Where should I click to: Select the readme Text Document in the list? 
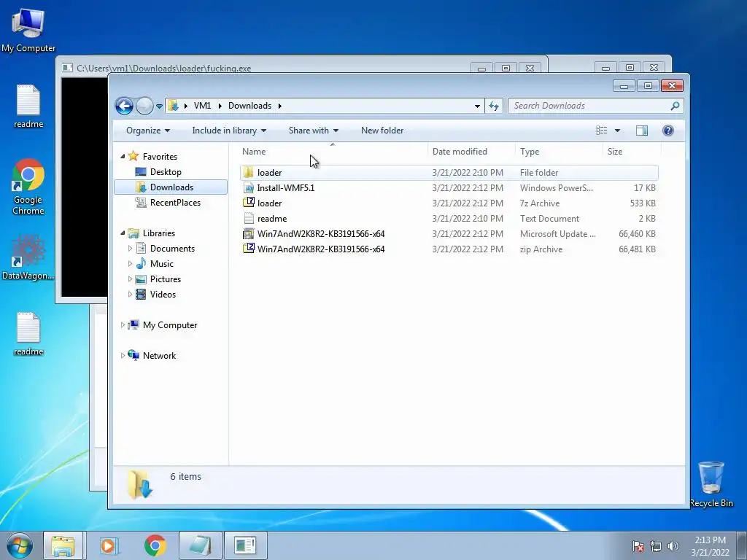pos(449,219)
